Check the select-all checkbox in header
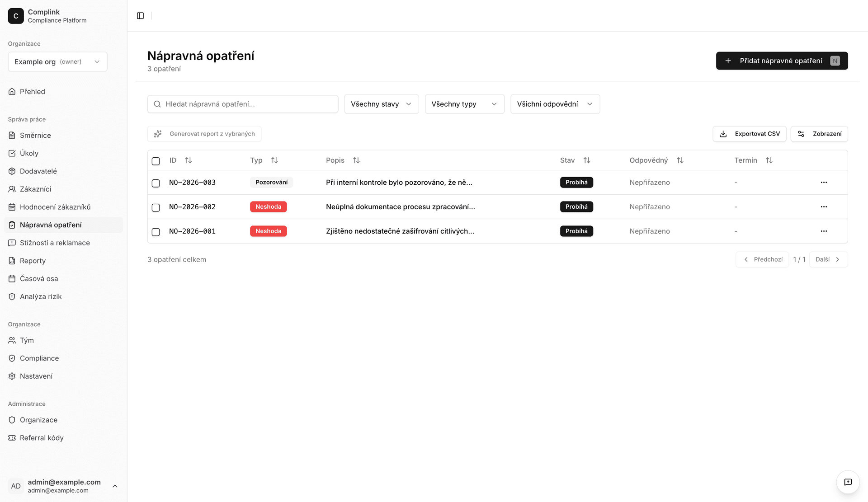Screen dimensions: 868x502 156,161
